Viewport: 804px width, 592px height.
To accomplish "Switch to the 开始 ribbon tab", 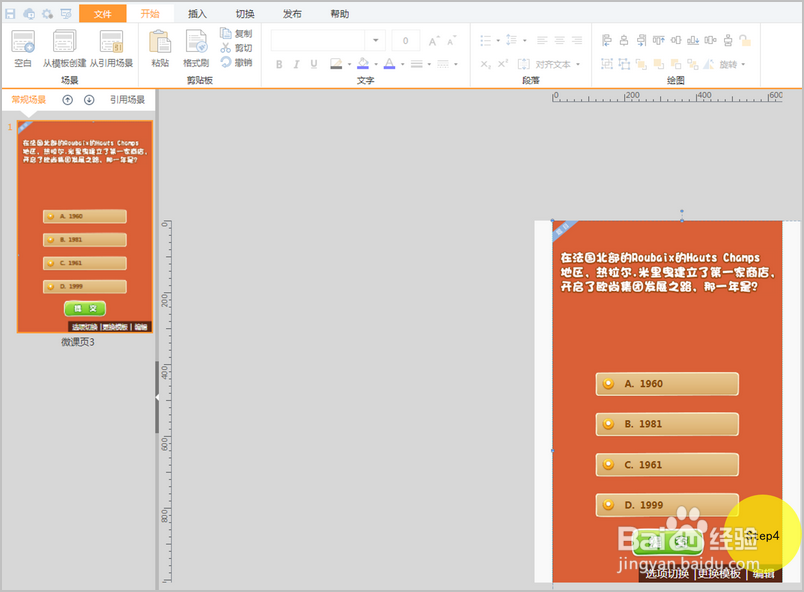I will 150,14.
